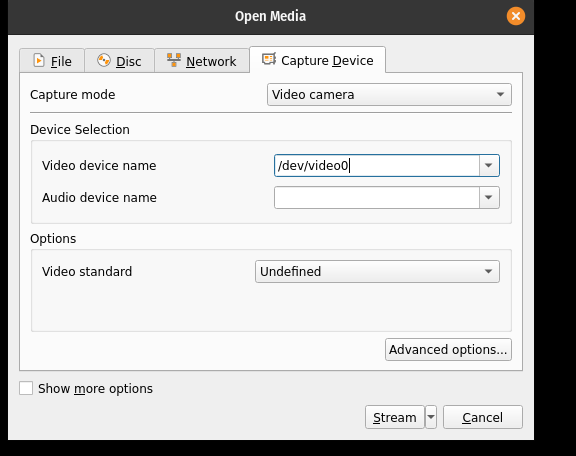Click into the Audio device name field
The width and height of the screenshot is (576, 456).
(377, 198)
